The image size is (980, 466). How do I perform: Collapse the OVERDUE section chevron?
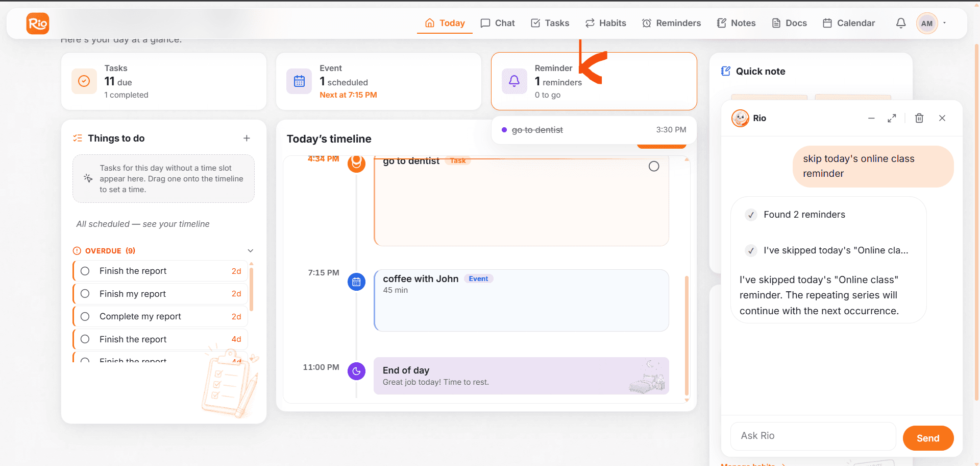(250, 251)
